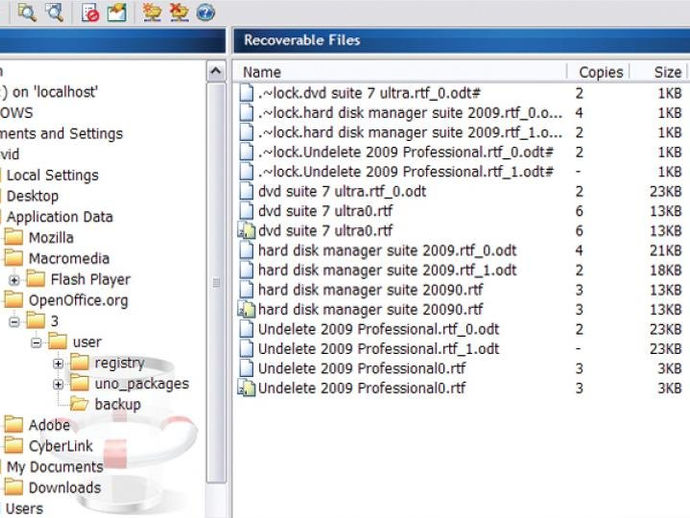Click the folder search magnifier toolbar icon
Image resolution: width=690 pixels, height=518 pixels.
[x=26, y=12]
